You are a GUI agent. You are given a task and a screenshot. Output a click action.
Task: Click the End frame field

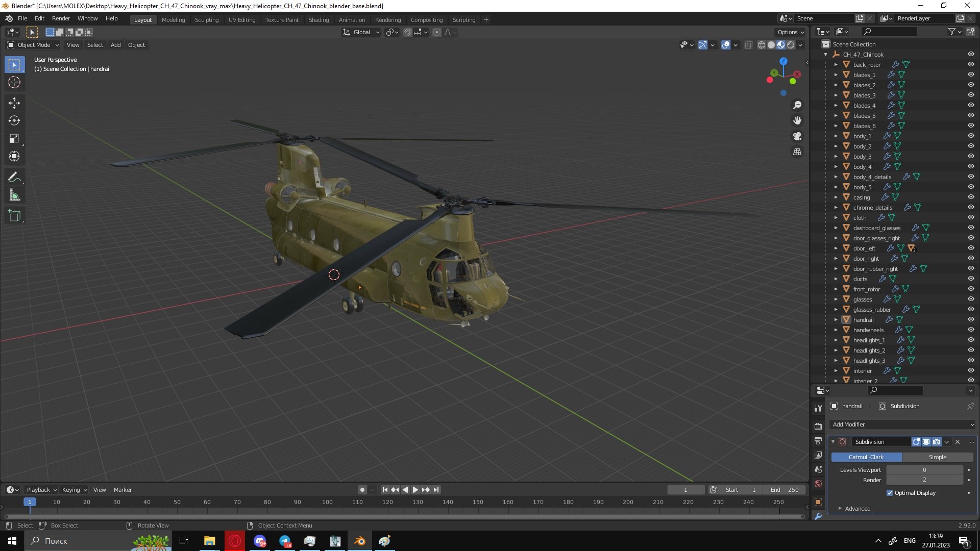click(x=785, y=490)
